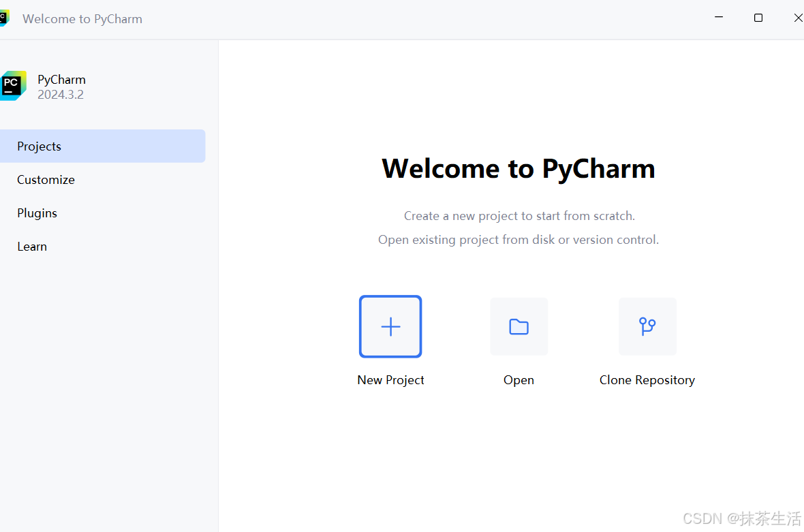
Task: Click the Open label text
Action: 519,380
